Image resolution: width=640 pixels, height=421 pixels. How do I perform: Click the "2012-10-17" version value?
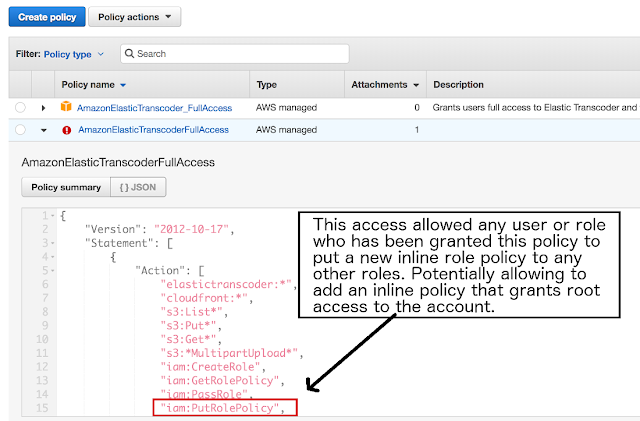[191, 229]
